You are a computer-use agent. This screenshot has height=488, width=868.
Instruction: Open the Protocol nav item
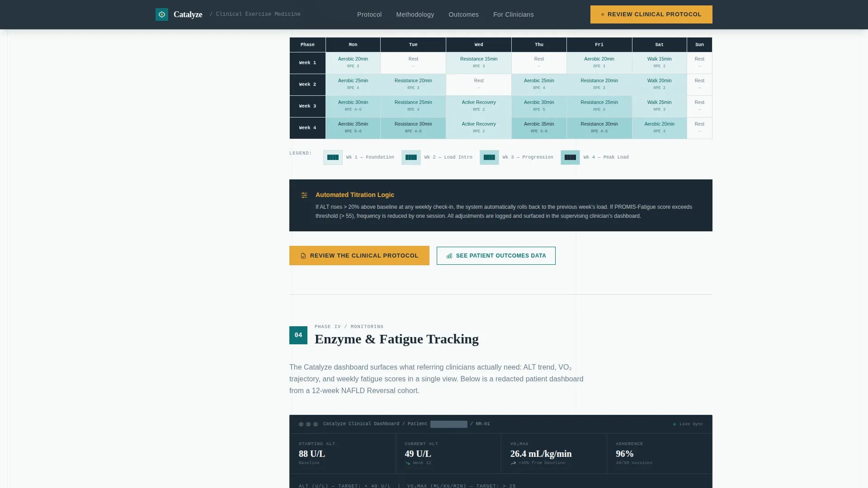[x=369, y=14]
